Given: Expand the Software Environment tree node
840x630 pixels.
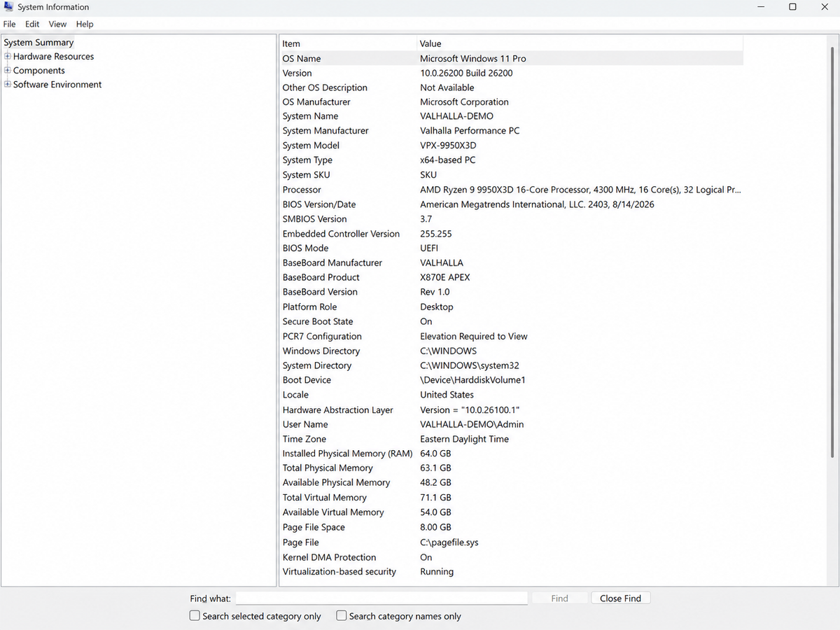Looking at the screenshot, I should click(x=8, y=85).
